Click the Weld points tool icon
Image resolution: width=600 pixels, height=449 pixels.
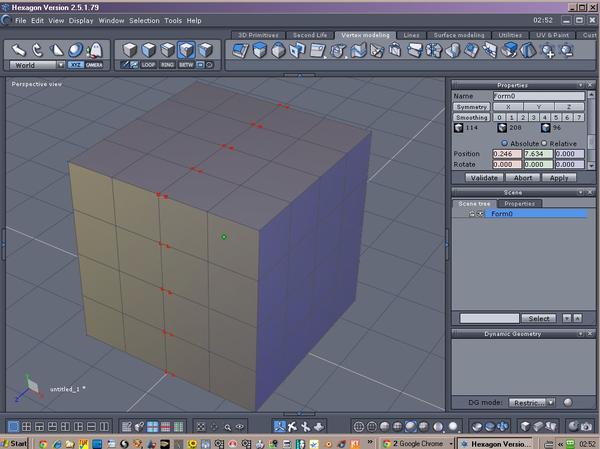pos(434,51)
